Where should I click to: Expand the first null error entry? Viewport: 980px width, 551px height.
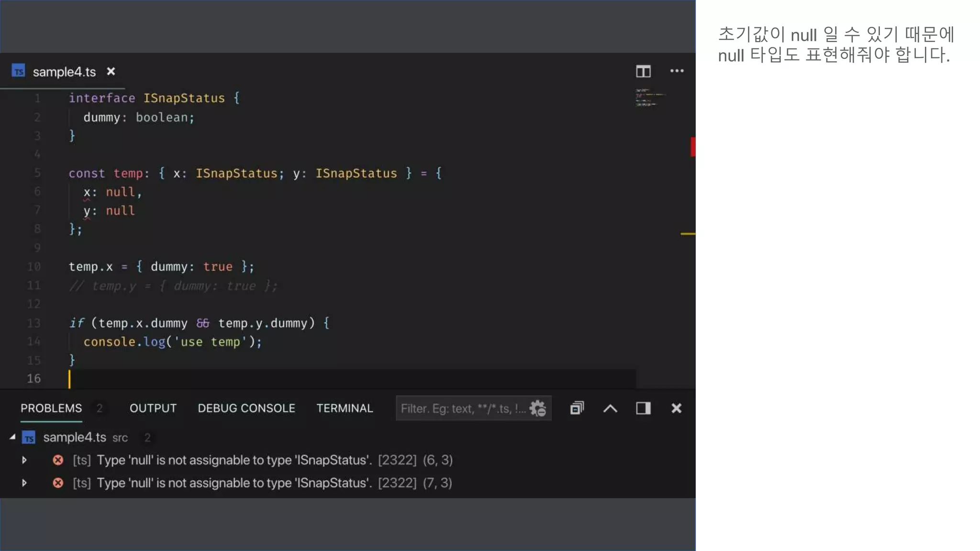pos(24,460)
